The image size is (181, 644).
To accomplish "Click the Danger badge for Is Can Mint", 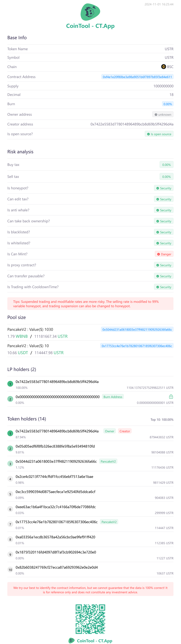I will 164,254.
